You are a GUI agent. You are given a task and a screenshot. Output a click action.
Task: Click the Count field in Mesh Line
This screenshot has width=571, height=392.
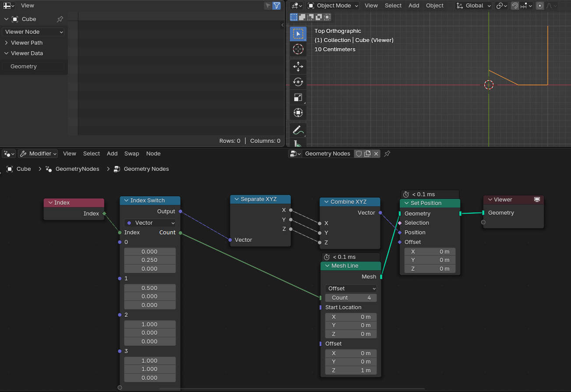tap(351, 298)
